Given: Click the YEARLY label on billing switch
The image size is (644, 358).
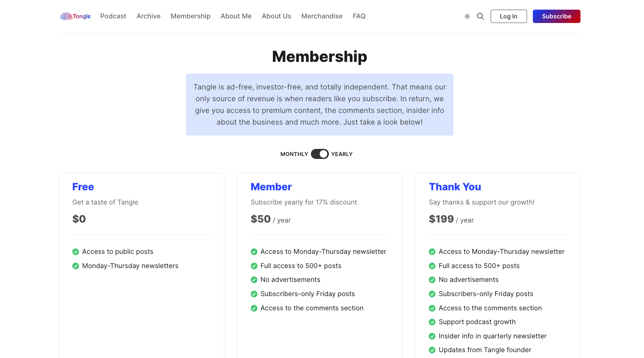Looking at the screenshot, I should 341,154.
